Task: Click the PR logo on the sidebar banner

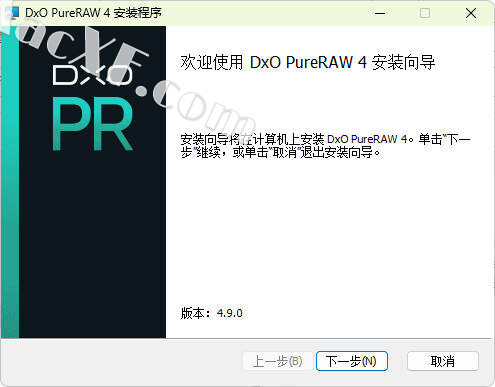Action: (93, 124)
